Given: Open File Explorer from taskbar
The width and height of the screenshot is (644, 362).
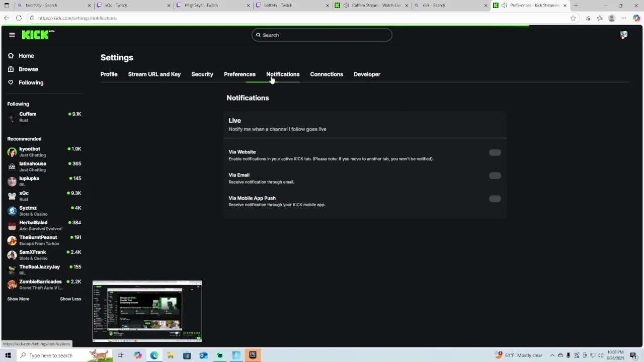Looking at the screenshot, I should click(x=171, y=355).
